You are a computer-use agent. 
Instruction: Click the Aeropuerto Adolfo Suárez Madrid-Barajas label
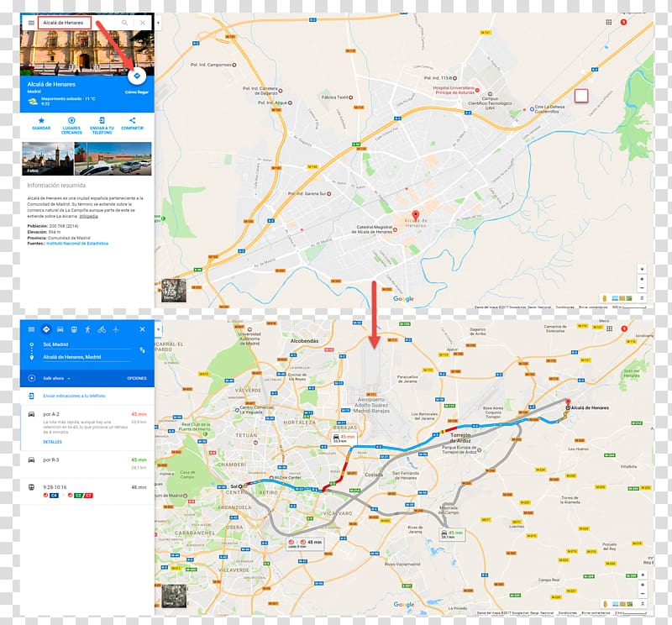click(371, 405)
